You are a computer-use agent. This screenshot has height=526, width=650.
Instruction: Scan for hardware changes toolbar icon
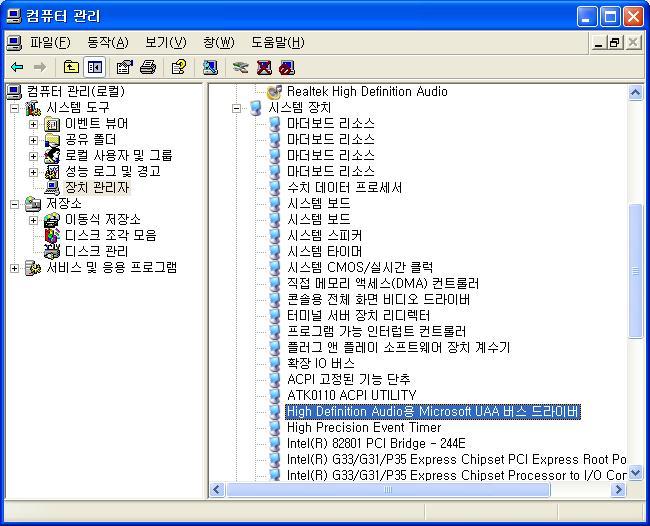(210, 67)
